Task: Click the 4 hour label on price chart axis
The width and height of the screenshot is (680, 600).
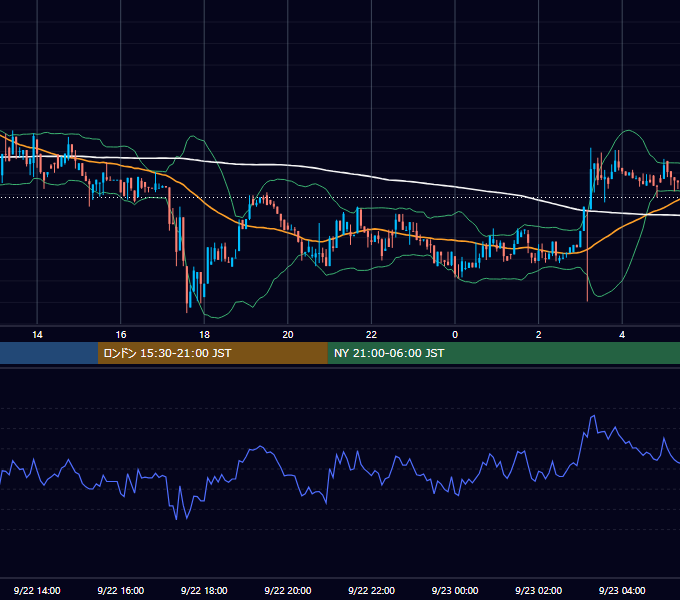Action: click(x=622, y=335)
